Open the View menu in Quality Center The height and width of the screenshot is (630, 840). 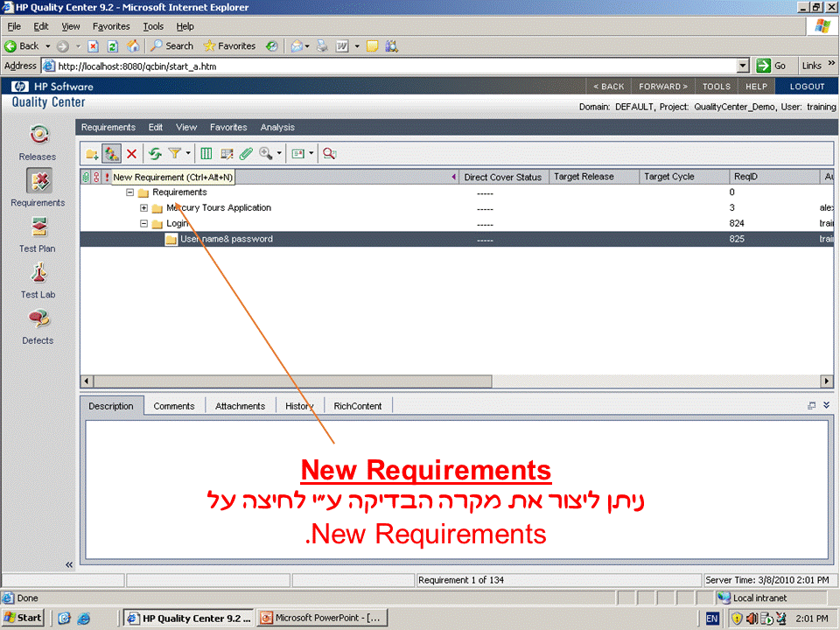[x=186, y=127]
